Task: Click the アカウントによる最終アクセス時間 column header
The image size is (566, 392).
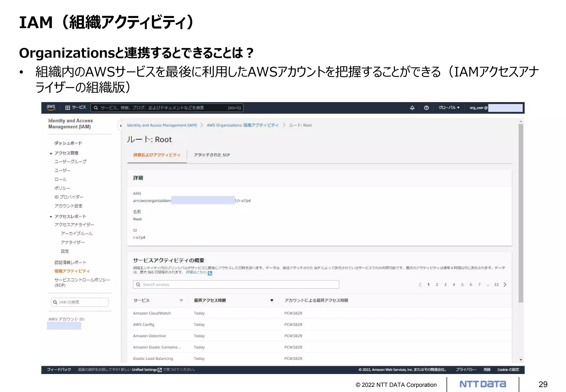Action: click(x=316, y=300)
